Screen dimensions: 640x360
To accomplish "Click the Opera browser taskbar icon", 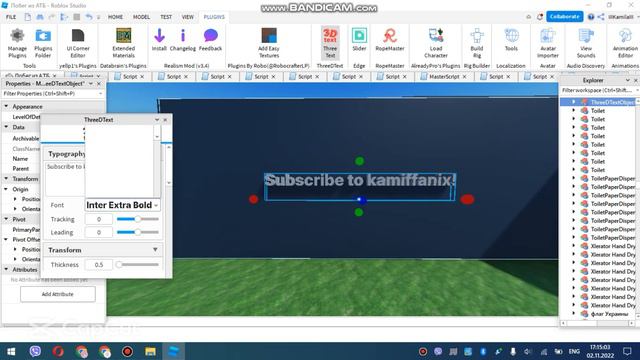I will click(58, 351).
